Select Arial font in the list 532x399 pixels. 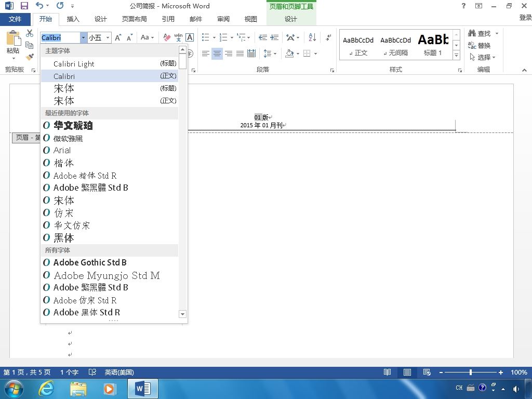(110, 150)
